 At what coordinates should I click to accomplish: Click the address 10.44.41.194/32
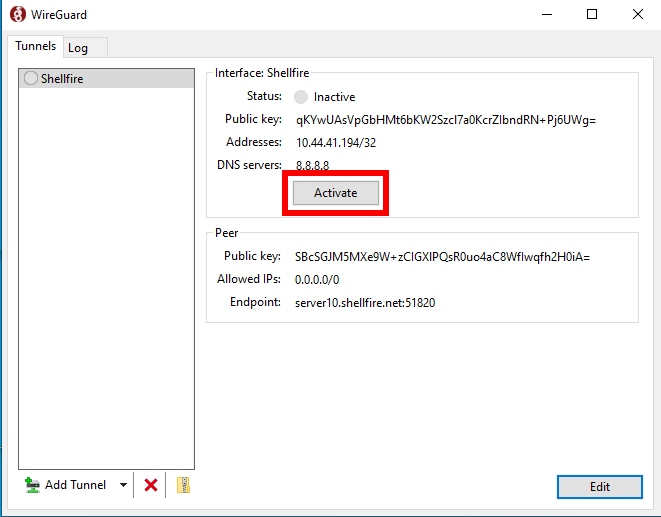point(336,143)
